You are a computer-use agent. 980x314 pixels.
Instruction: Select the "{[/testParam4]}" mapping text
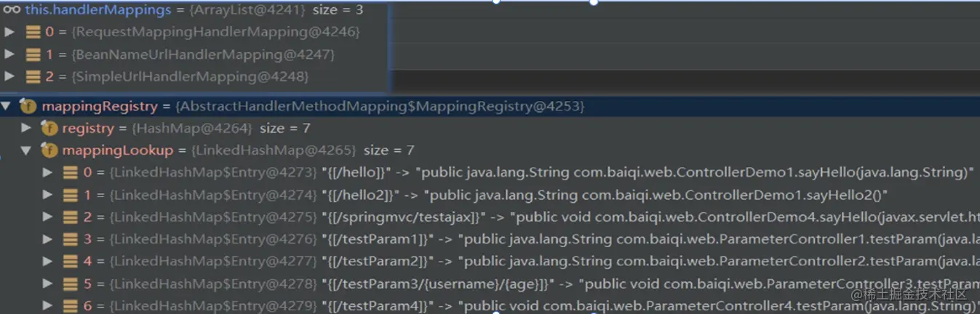378,306
